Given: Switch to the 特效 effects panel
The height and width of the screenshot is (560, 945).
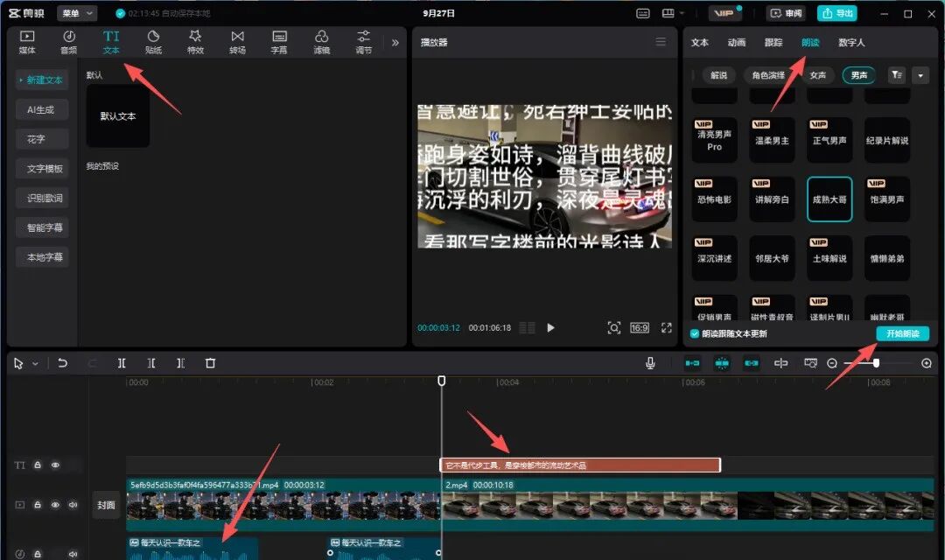Looking at the screenshot, I should (x=195, y=41).
